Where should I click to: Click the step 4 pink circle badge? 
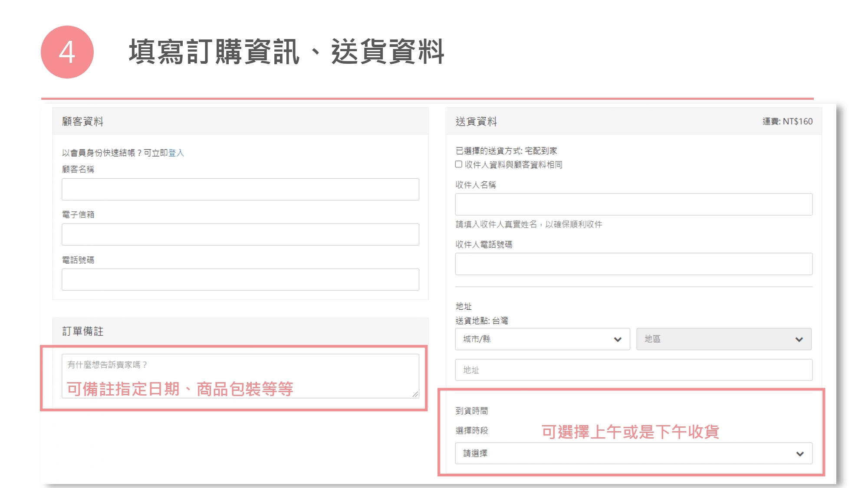[67, 52]
